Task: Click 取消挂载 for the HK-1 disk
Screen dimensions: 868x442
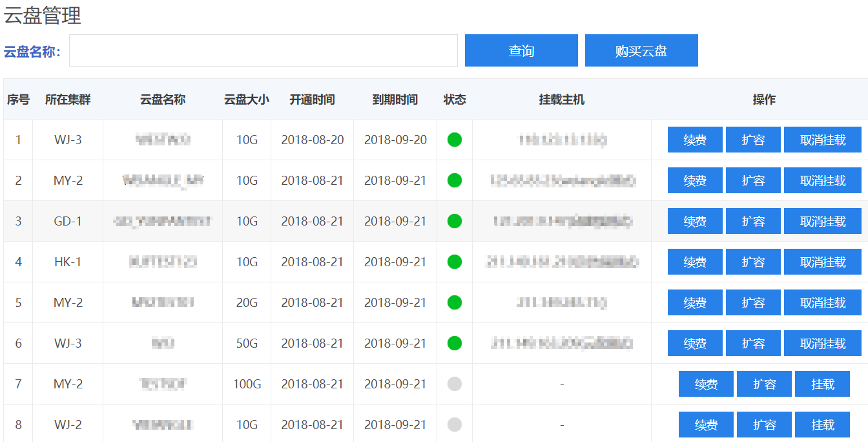Action: click(823, 262)
